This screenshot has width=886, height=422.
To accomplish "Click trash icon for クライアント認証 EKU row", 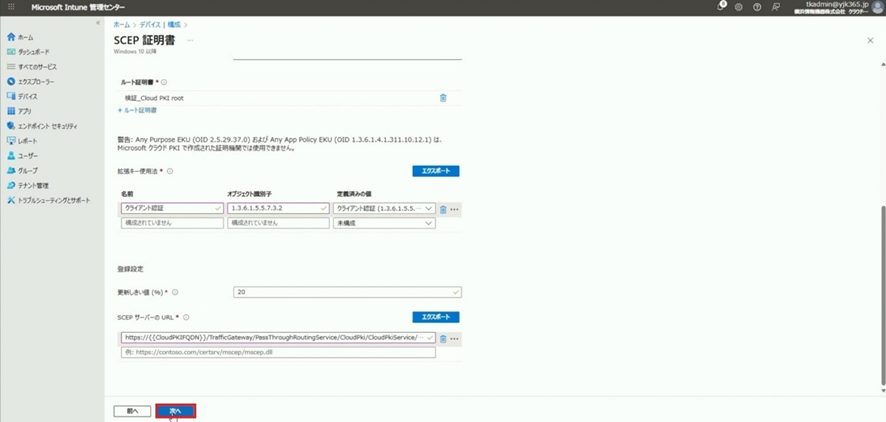I will pos(443,209).
